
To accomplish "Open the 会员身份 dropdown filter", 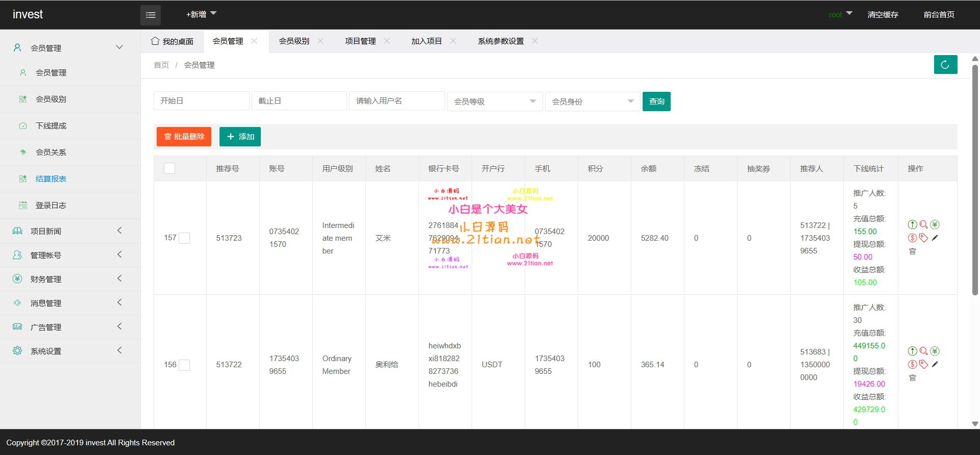I will point(593,101).
